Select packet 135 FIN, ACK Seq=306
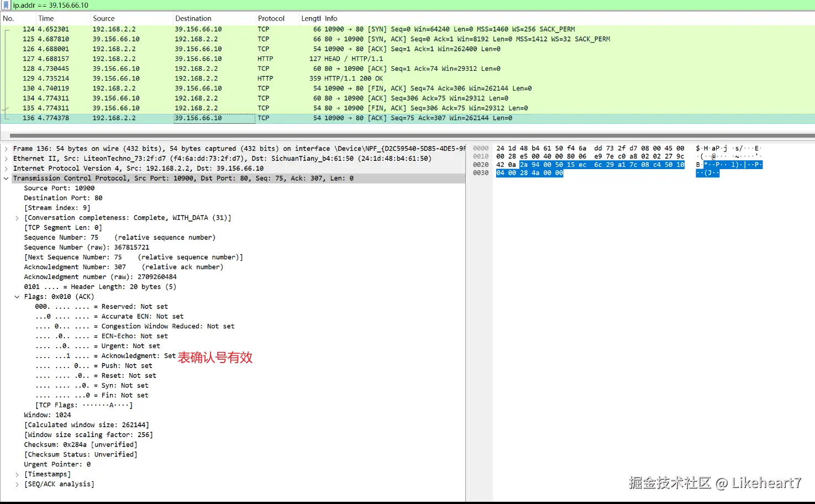The height and width of the screenshot is (504, 815). pyautogui.click(x=408, y=108)
